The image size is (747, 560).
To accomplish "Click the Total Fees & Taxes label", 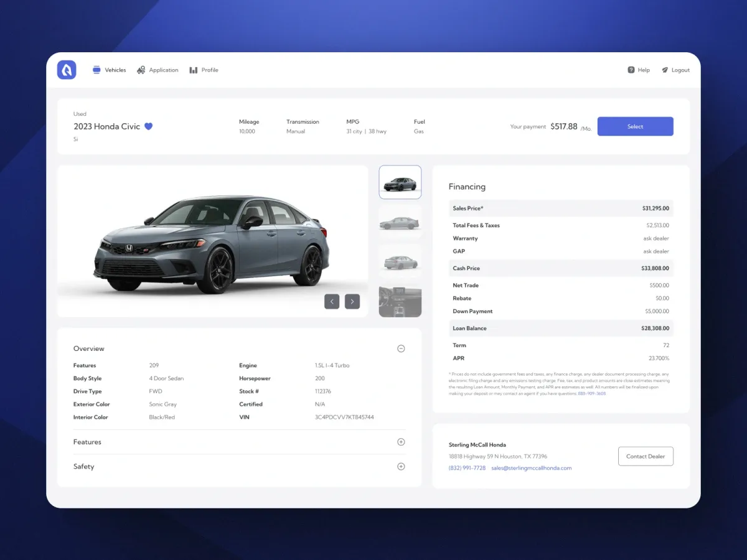I will [x=476, y=225].
